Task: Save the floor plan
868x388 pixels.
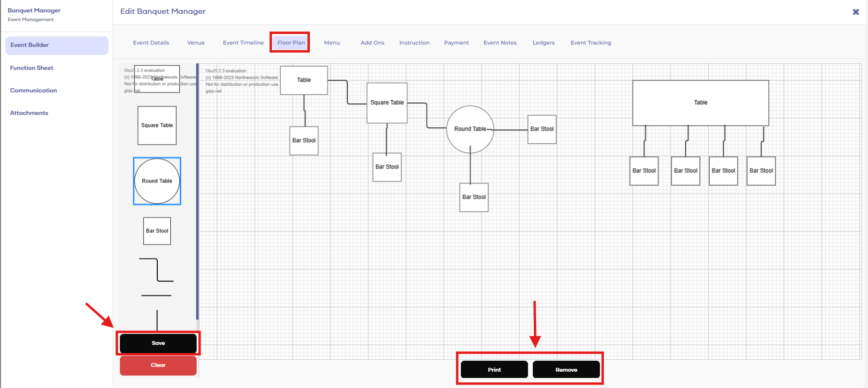Action: (158, 343)
